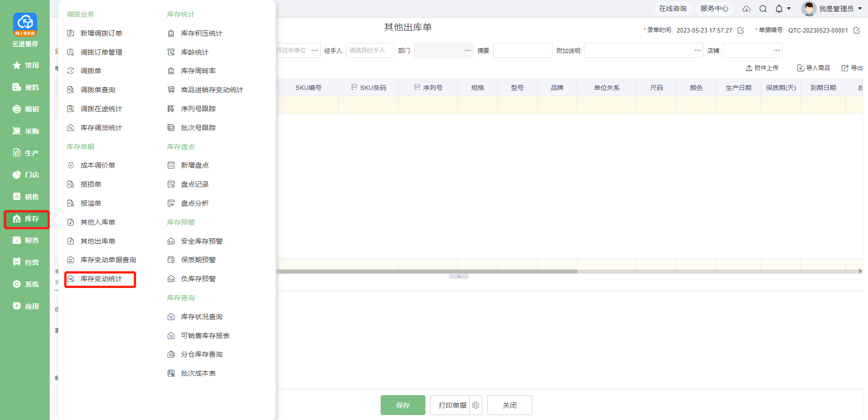
Task: Click the 摘要 input field
Action: (522, 50)
